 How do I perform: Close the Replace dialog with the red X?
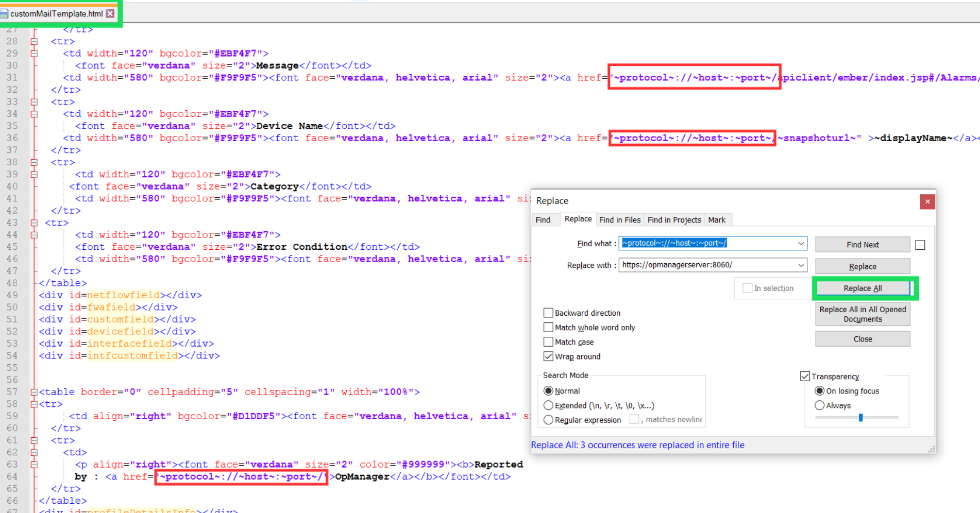click(927, 201)
